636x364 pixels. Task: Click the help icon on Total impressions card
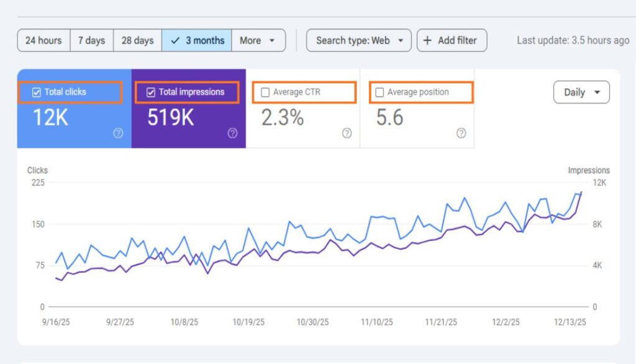coord(232,133)
